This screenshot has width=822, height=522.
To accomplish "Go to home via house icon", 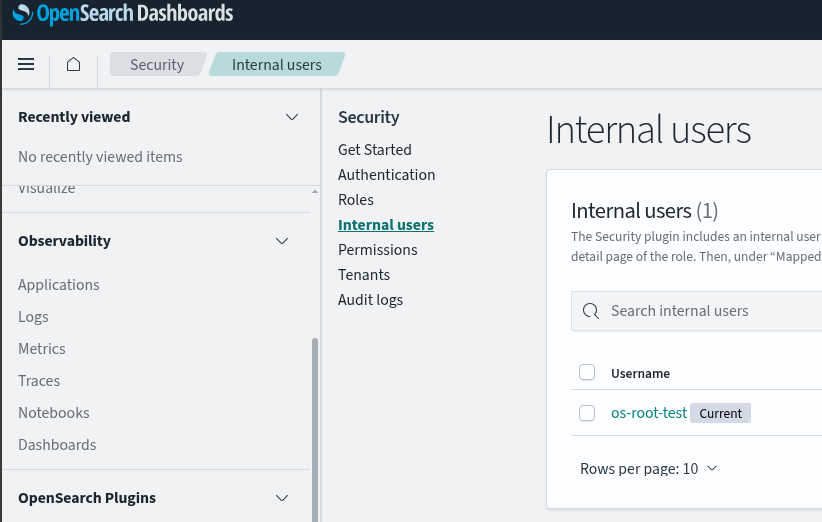I will tap(73, 64).
